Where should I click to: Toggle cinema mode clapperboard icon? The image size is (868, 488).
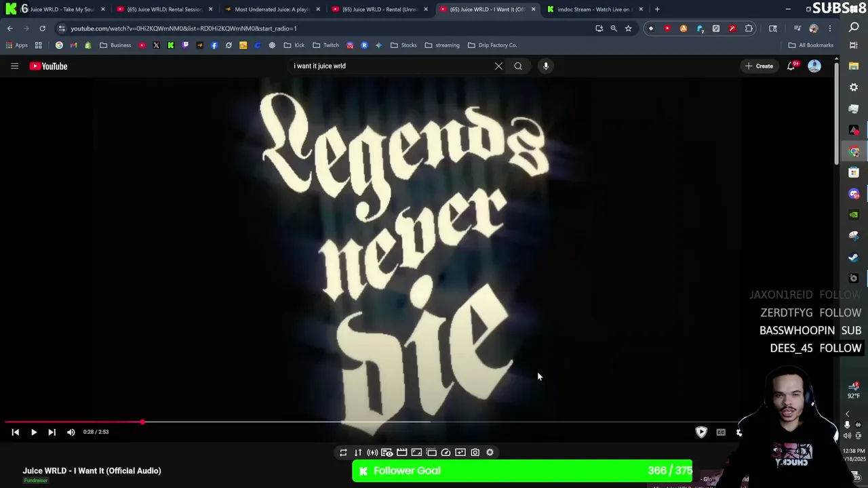tap(401, 452)
